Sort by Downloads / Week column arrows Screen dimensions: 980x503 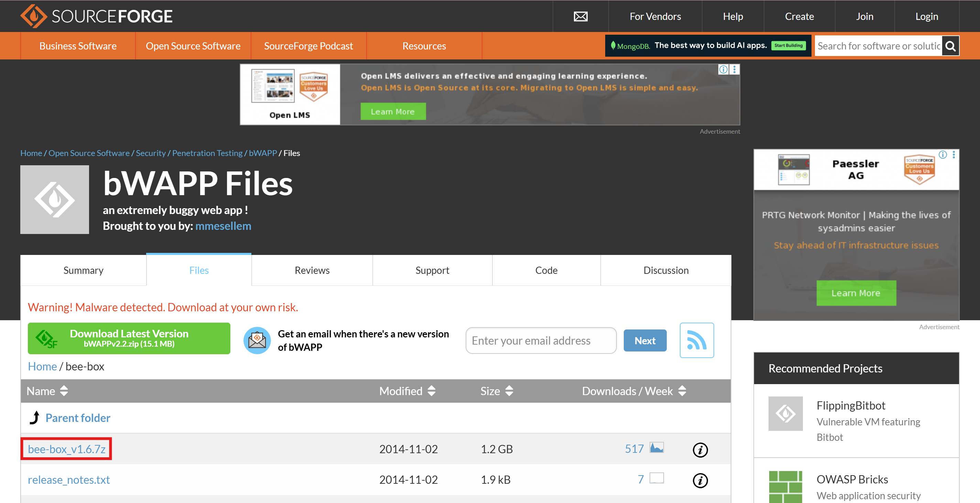click(682, 391)
